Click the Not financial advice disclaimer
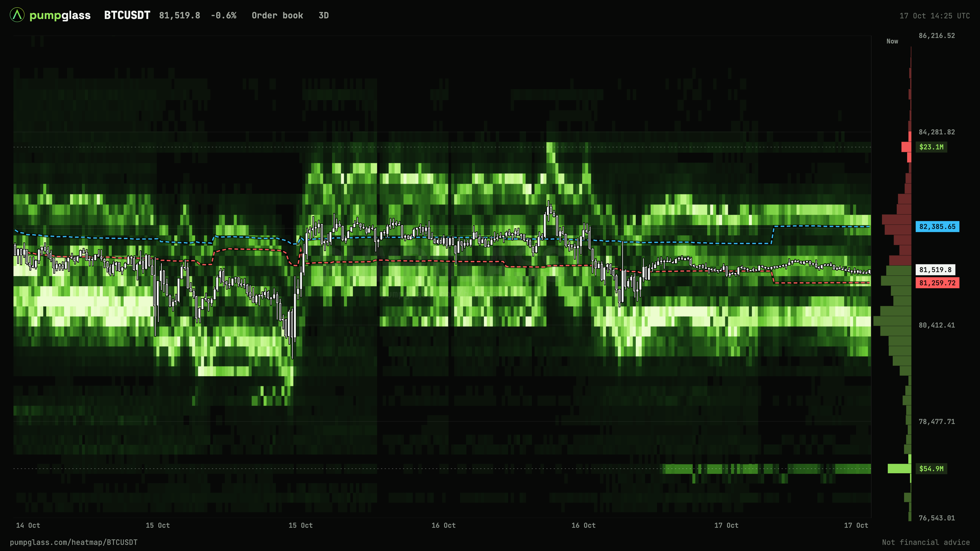Screen dimensions: 980x551 pos(926,542)
